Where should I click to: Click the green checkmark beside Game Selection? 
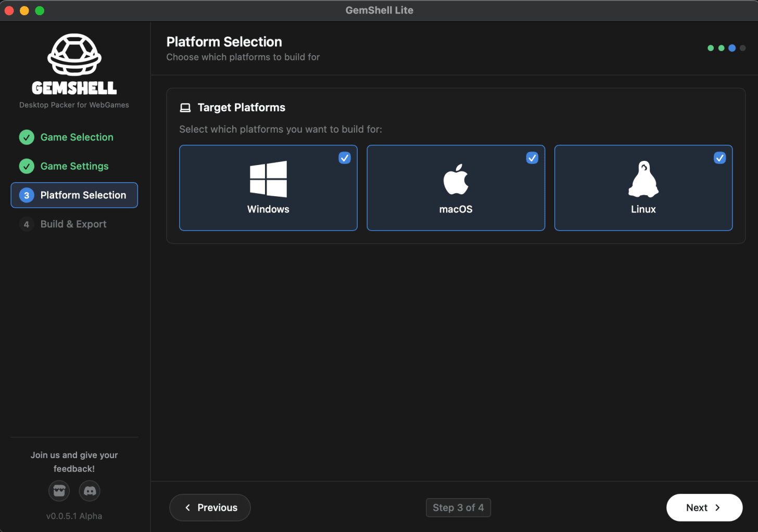click(x=27, y=137)
